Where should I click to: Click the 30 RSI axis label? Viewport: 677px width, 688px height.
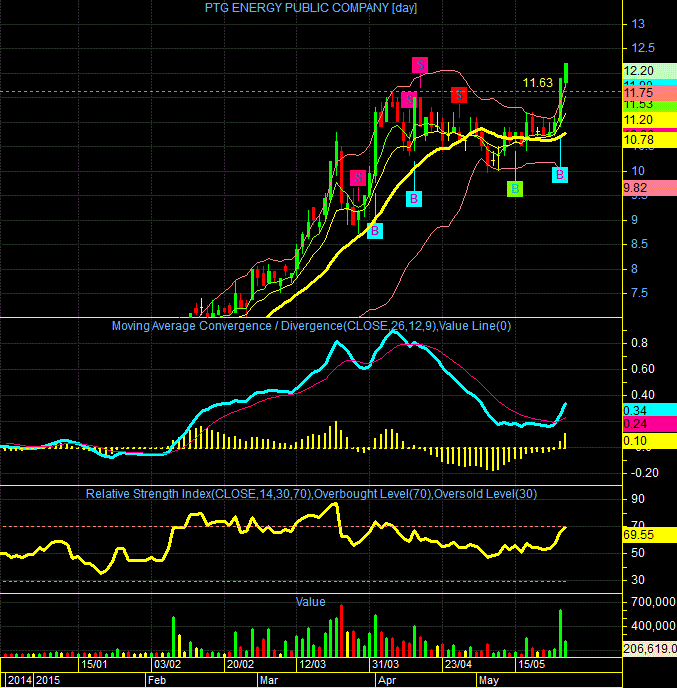(638, 580)
